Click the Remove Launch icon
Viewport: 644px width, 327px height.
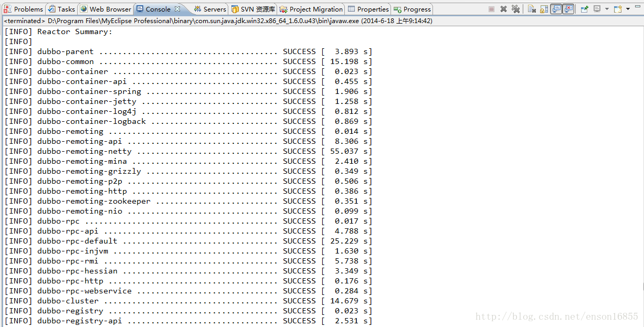(x=503, y=9)
